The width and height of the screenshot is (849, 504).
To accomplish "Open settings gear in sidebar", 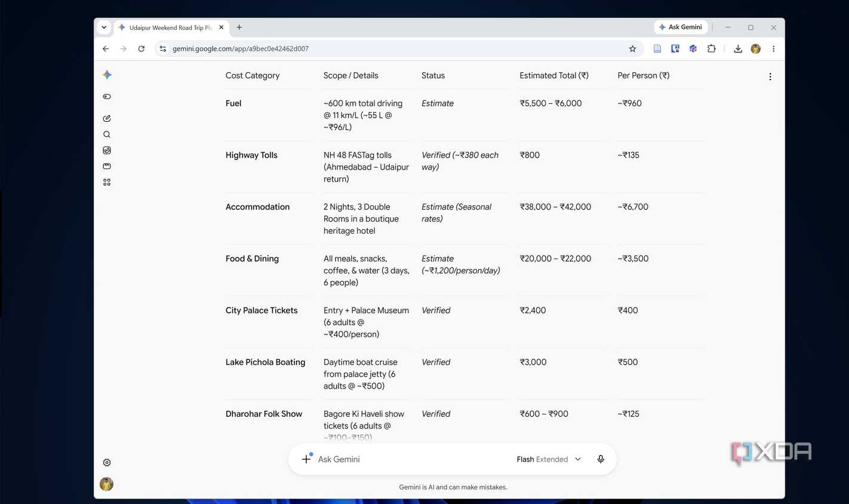I will (107, 462).
